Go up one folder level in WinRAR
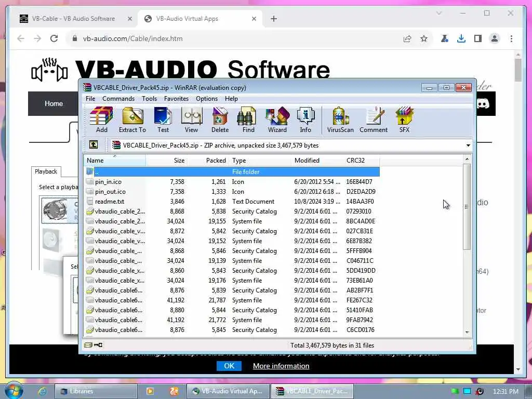Viewport: 532px width, 399px height. (94, 145)
